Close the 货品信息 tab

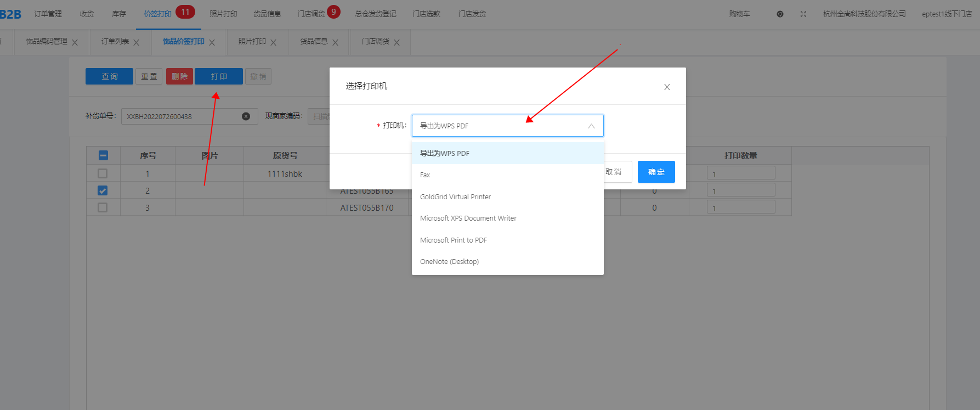(x=335, y=43)
